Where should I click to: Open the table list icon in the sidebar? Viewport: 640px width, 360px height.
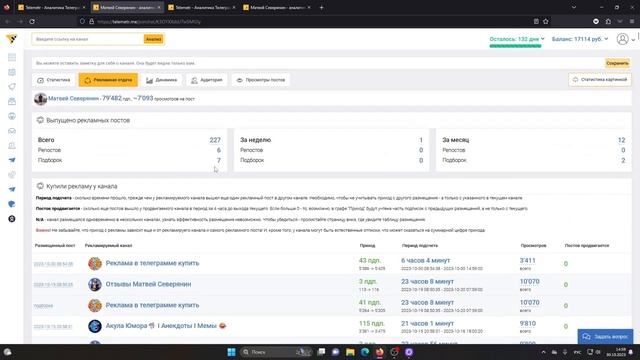tap(12, 57)
